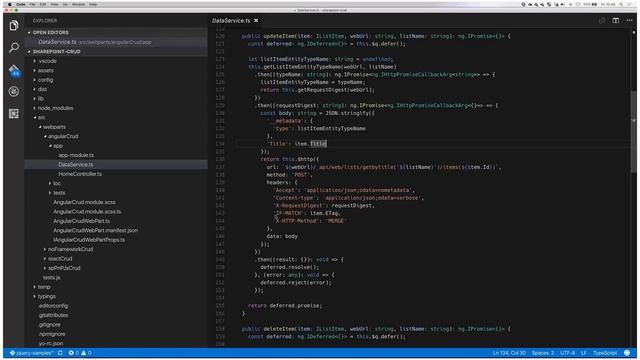Open the Apple menu
The width and height of the screenshot is (640, 360).
coord(9,4)
